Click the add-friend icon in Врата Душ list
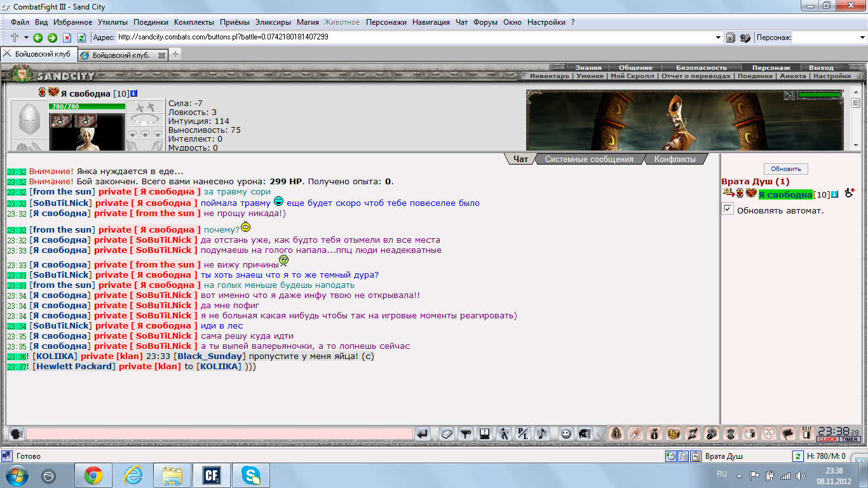868x488 pixels. coord(849,193)
